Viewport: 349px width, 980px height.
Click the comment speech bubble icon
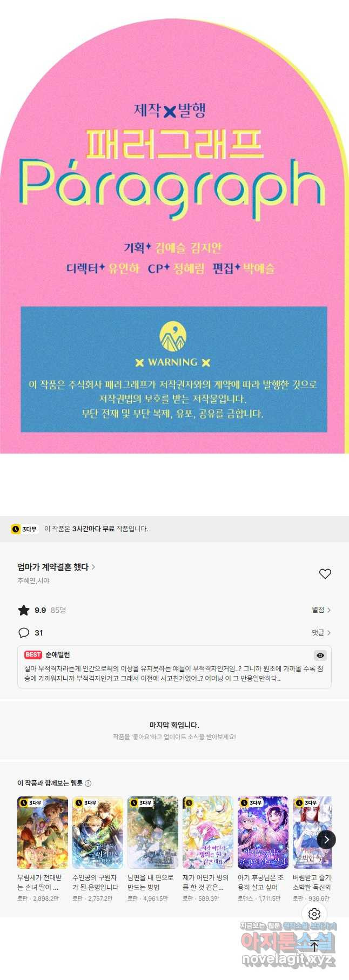pyautogui.click(x=24, y=632)
